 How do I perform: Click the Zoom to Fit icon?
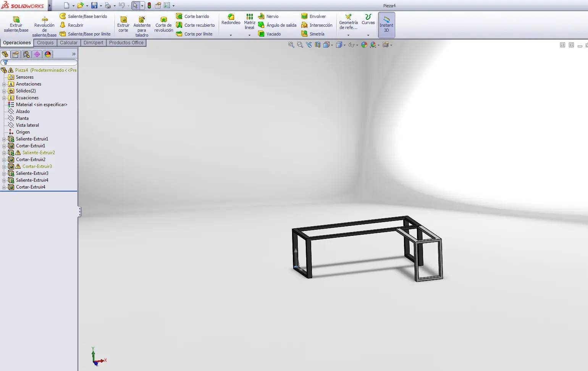(291, 45)
